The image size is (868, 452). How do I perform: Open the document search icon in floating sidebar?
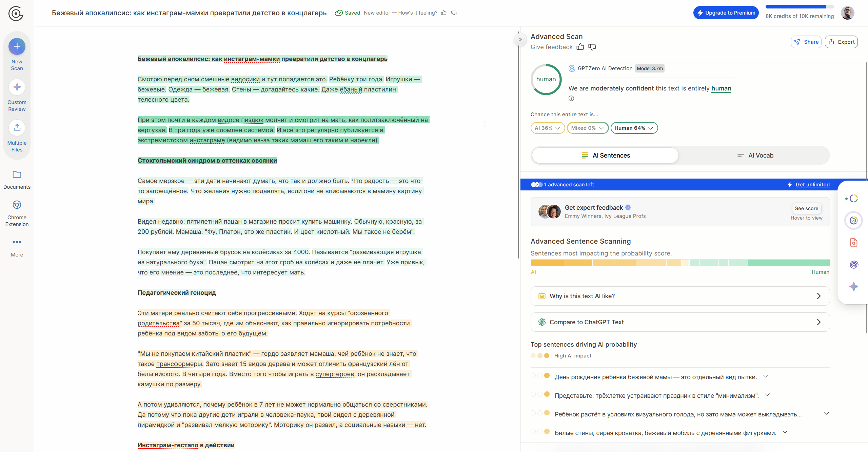[x=854, y=243]
